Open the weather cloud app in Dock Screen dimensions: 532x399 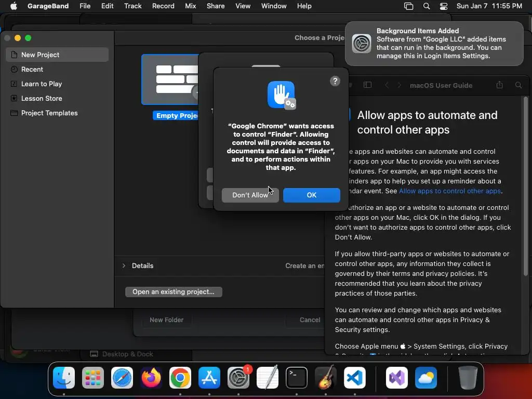click(426, 378)
